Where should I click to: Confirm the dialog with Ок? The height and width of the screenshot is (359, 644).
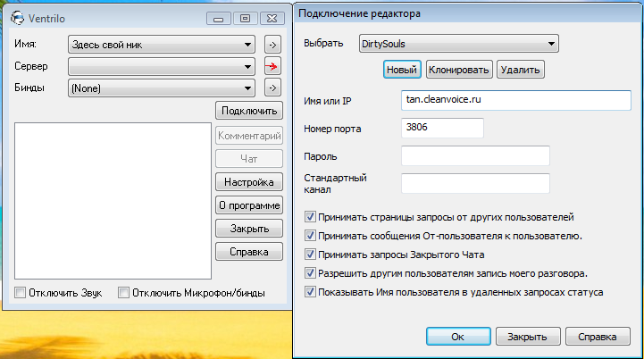point(458,337)
